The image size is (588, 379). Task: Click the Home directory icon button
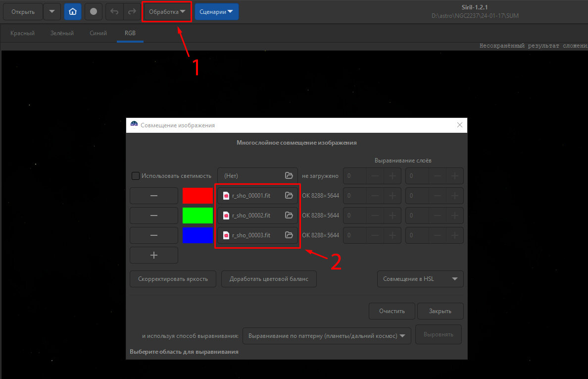tap(73, 11)
